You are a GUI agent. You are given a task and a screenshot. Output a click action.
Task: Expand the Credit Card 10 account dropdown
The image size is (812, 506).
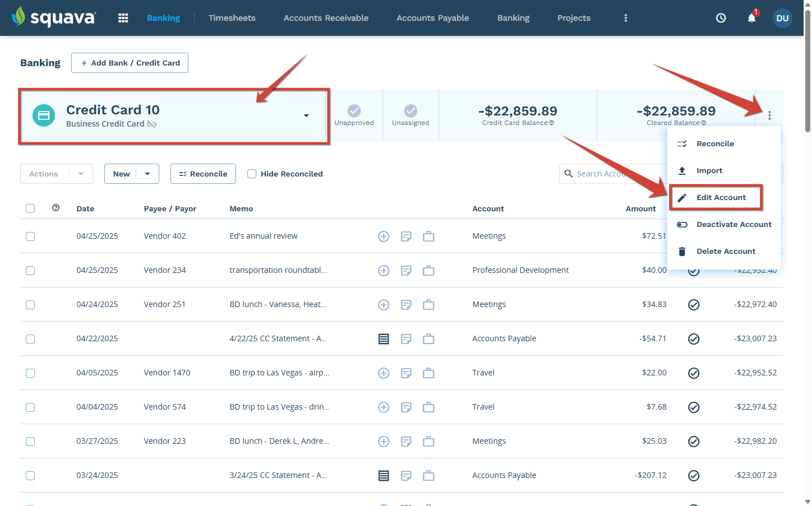(x=306, y=115)
